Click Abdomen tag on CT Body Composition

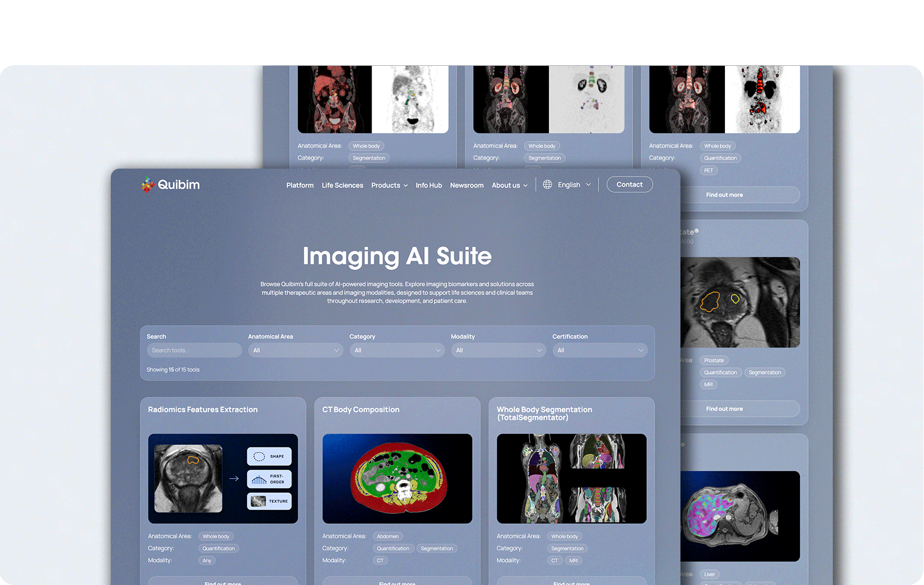[388, 536]
